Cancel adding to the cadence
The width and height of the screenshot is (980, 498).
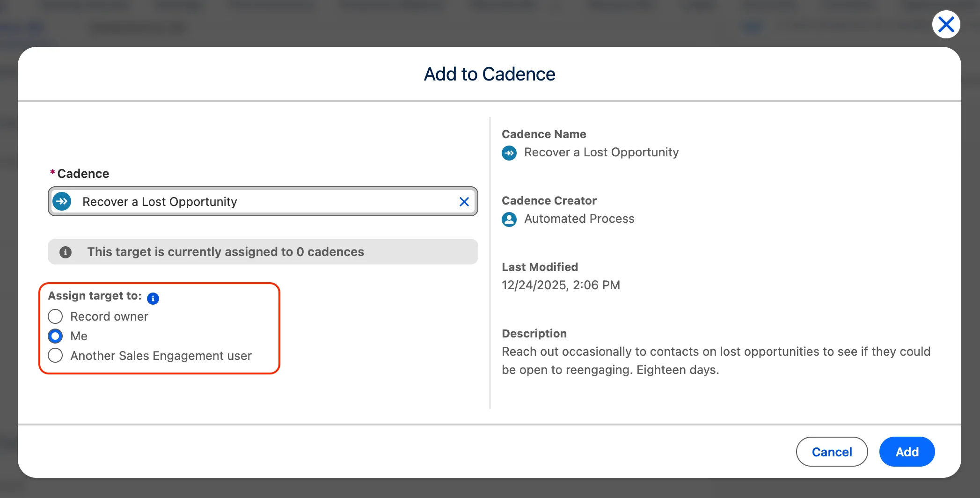(x=832, y=452)
